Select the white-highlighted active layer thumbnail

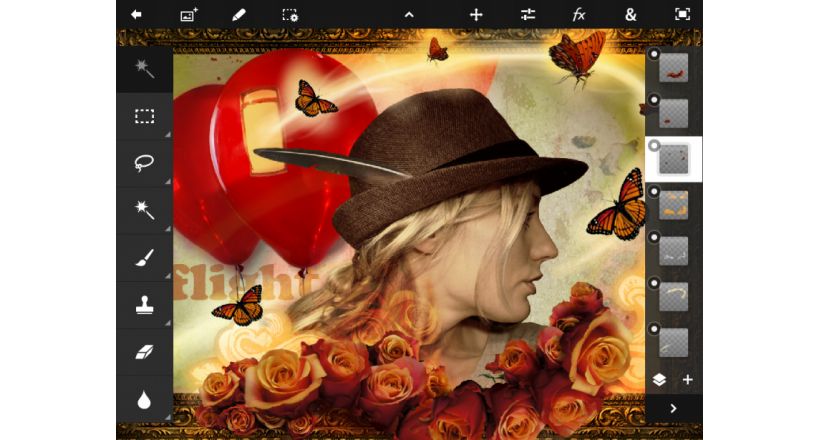674,160
